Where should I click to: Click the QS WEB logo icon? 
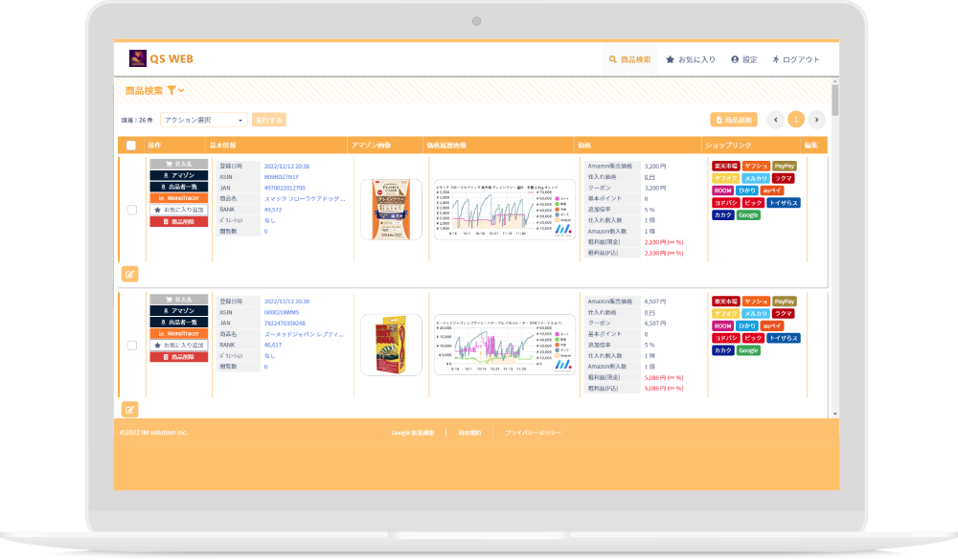(138, 58)
